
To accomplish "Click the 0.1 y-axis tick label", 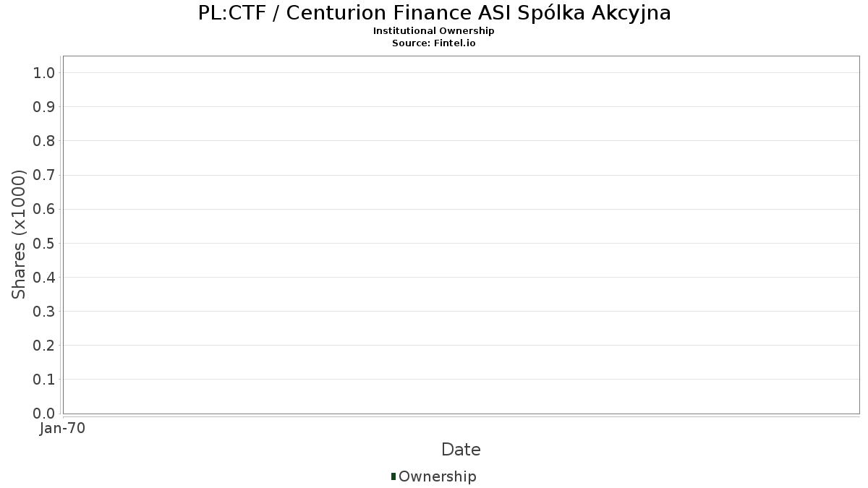I will (44, 379).
